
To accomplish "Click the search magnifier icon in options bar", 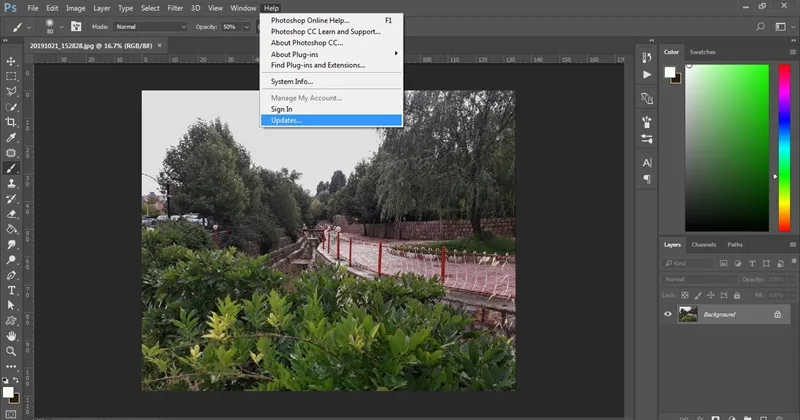I will [x=760, y=27].
